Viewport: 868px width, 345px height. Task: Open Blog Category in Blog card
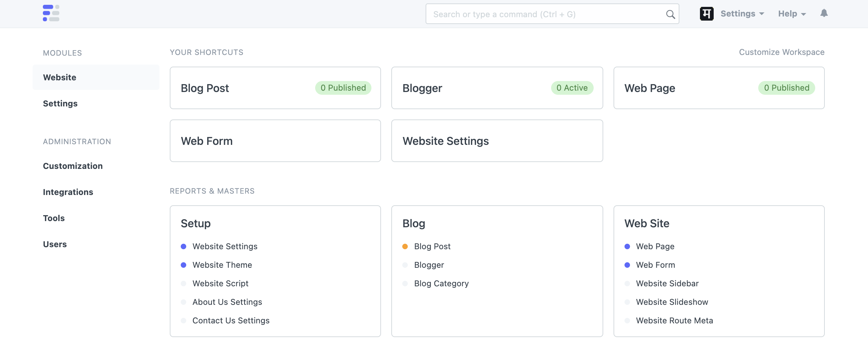click(441, 284)
